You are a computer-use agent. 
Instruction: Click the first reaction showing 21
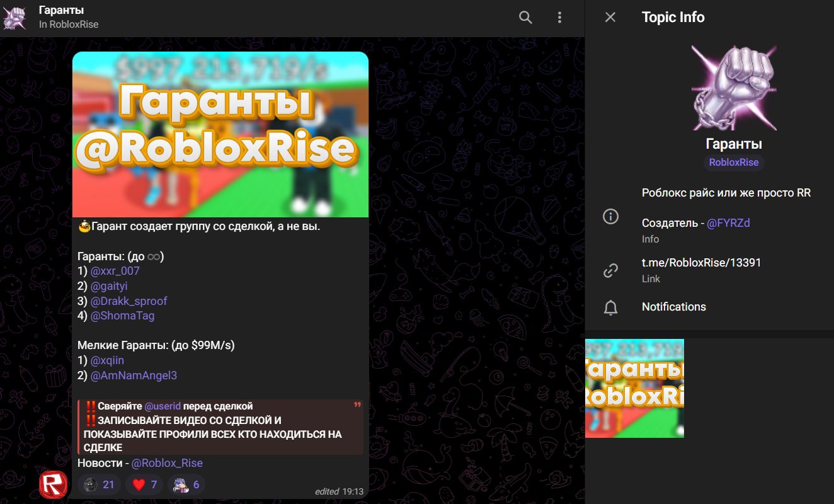tap(99, 484)
